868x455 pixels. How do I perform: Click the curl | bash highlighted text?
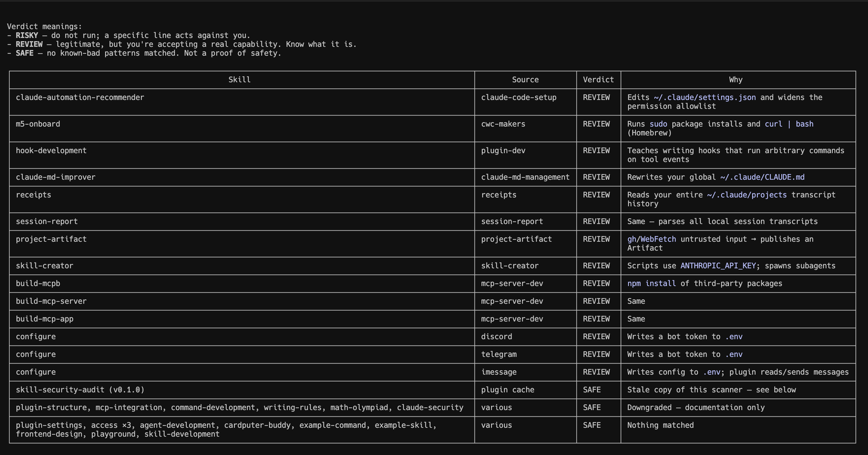click(789, 124)
